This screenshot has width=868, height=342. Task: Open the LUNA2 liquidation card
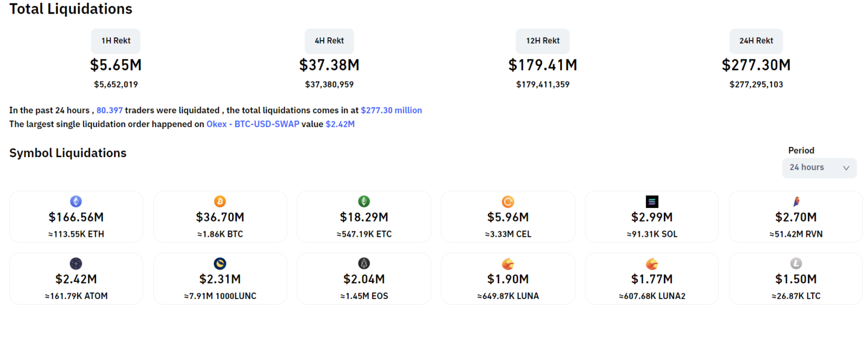[652, 279]
